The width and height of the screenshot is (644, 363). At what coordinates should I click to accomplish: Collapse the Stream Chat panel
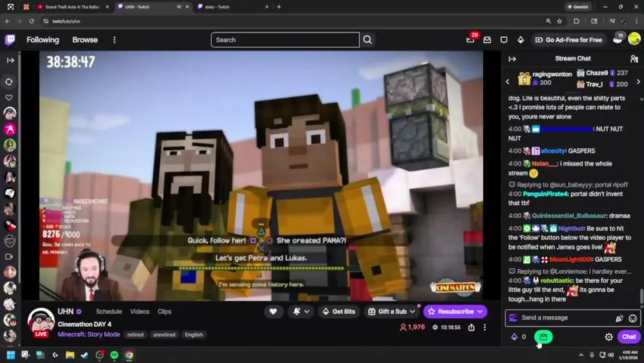coord(512,59)
